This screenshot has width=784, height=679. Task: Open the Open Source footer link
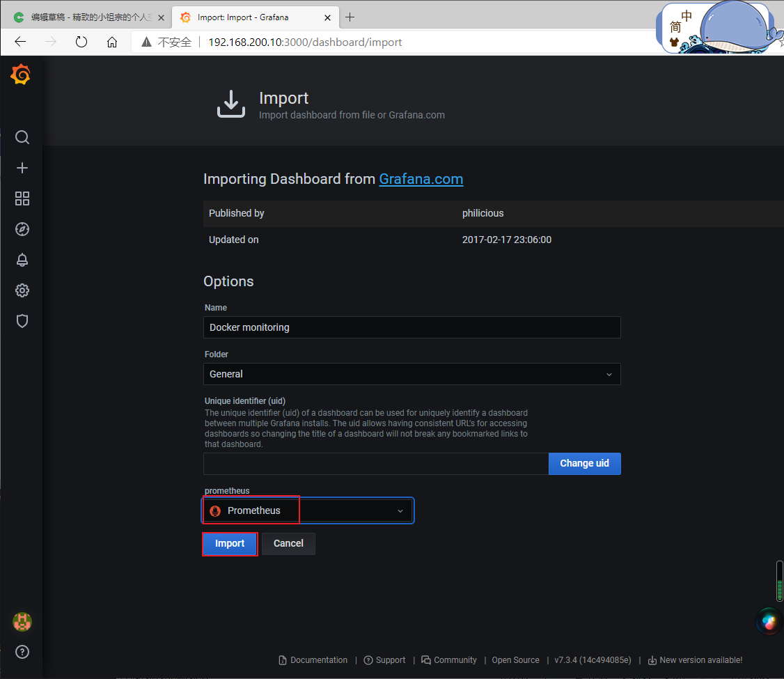tap(515, 660)
